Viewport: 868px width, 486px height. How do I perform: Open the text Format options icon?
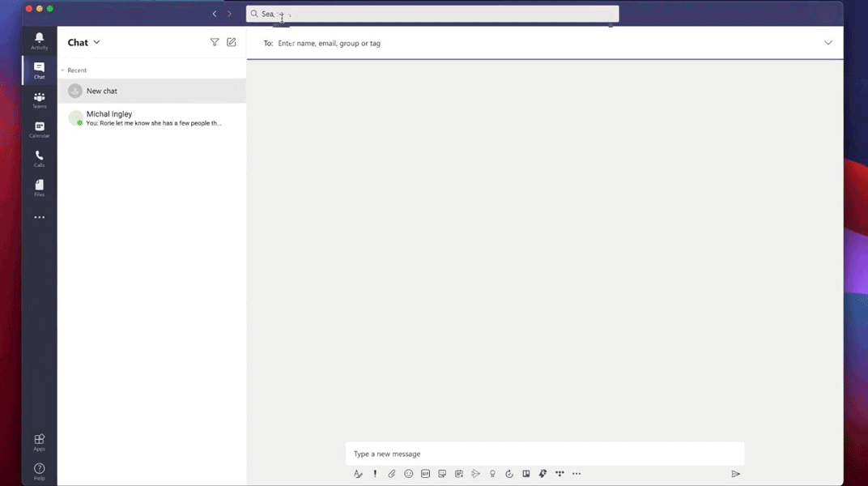(x=358, y=474)
